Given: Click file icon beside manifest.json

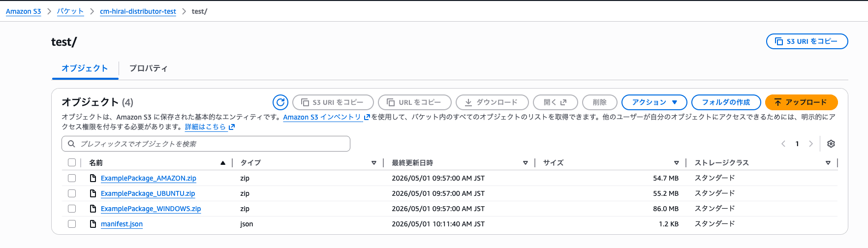Looking at the screenshot, I should click(x=93, y=224).
